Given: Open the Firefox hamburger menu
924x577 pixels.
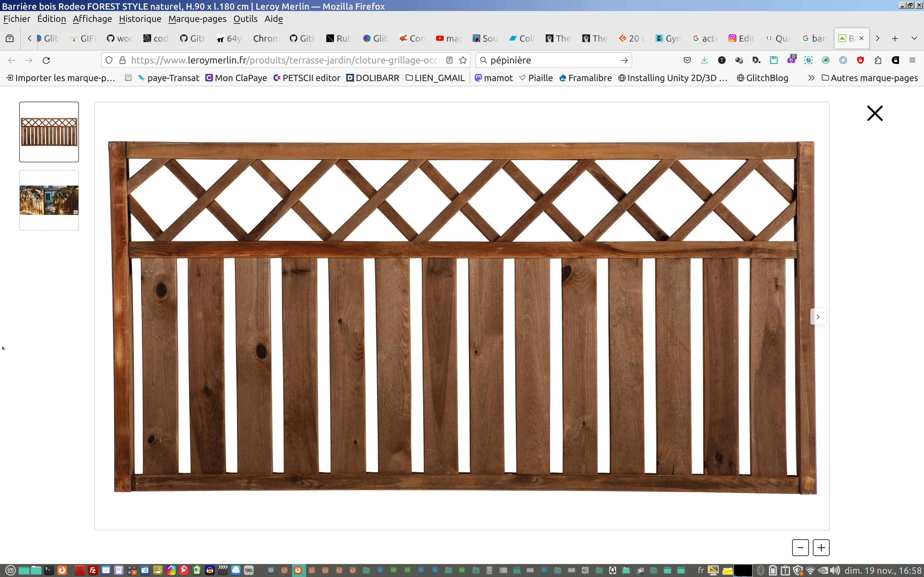Looking at the screenshot, I should [912, 60].
